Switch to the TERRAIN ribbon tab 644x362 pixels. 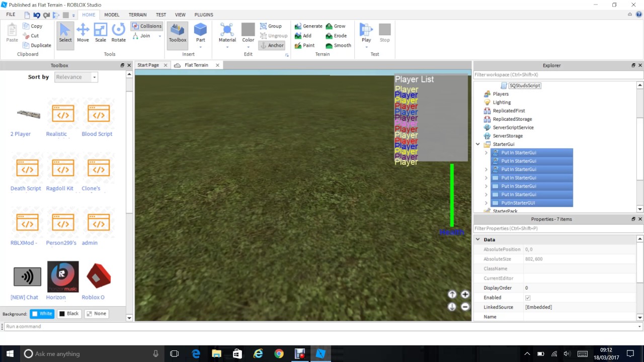(x=138, y=15)
